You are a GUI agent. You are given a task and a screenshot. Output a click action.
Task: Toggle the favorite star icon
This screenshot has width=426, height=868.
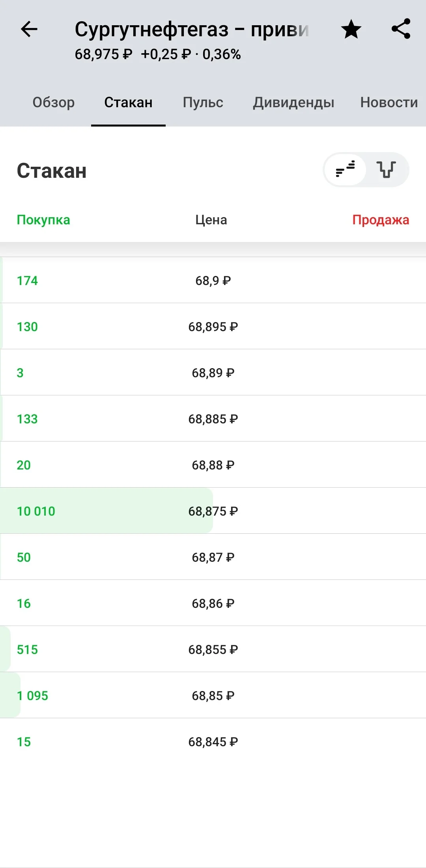[351, 30]
